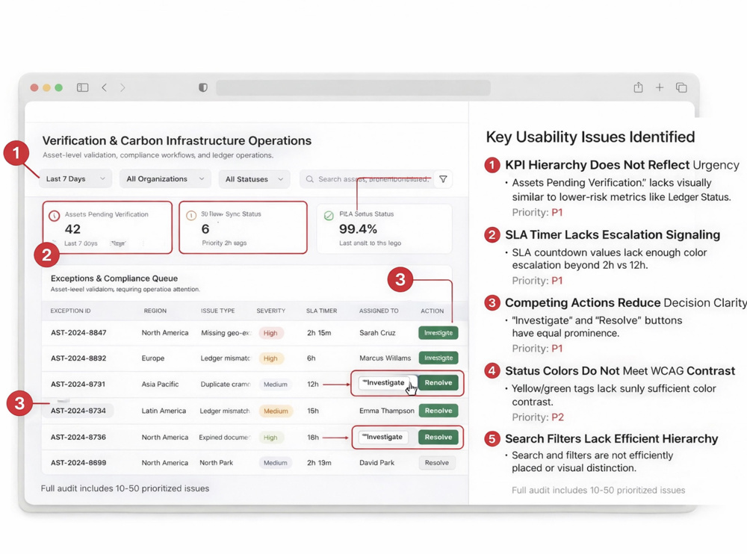
Task: Open exception AST-2024-8892
Action: (78, 358)
